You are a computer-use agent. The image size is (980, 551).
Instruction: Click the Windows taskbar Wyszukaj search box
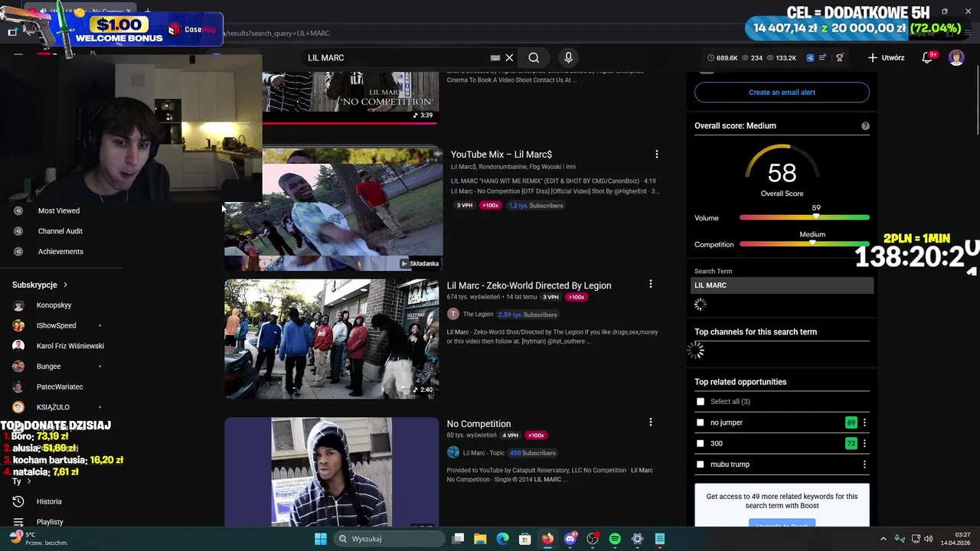(x=389, y=539)
